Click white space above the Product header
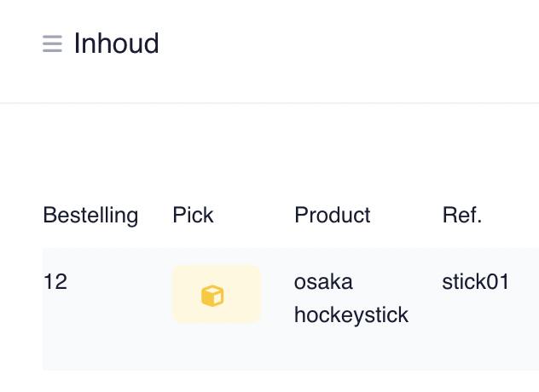Viewport: 539px width, 392px height. tap(333, 154)
